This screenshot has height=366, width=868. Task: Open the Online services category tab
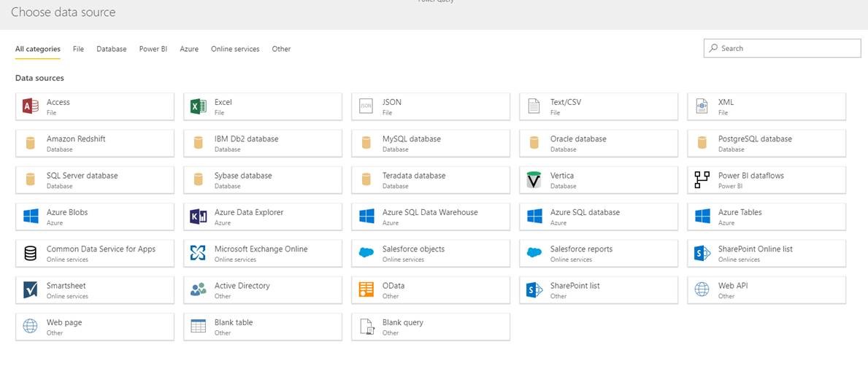tap(235, 49)
